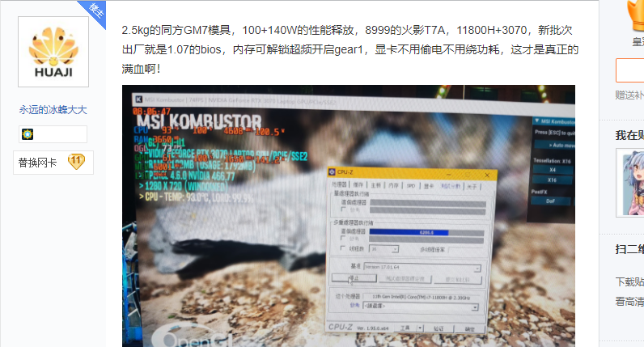Switch to the SPD tab in the photographed CPU-Z
This screenshot has width=644, height=347.
tap(411, 186)
